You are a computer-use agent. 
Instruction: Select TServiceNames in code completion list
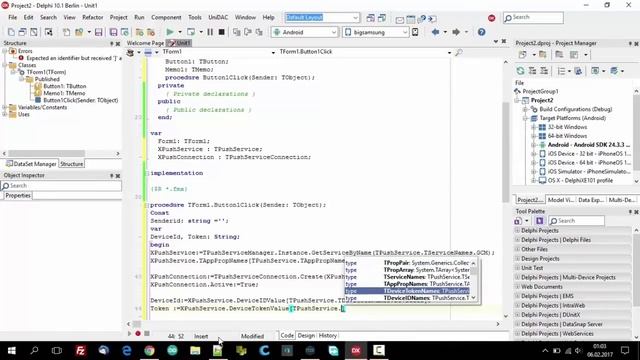coord(407,277)
